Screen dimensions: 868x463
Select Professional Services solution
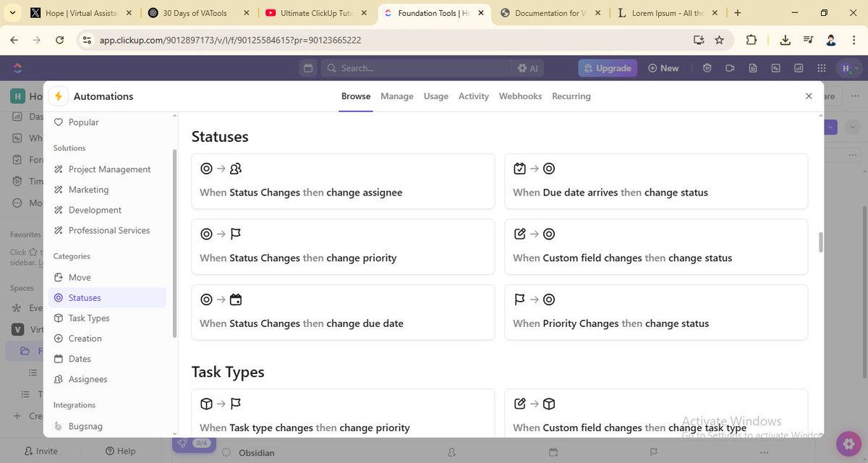[x=101, y=230]
